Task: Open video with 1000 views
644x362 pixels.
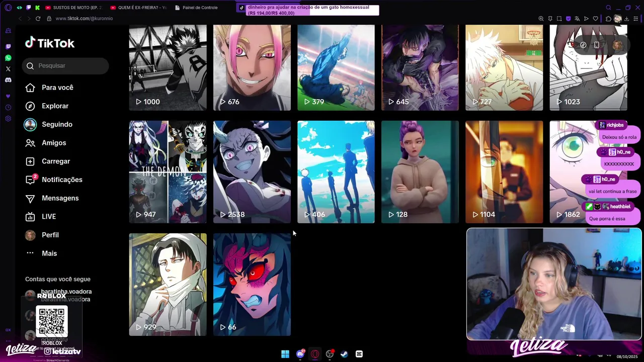Action: coord(168,67)
